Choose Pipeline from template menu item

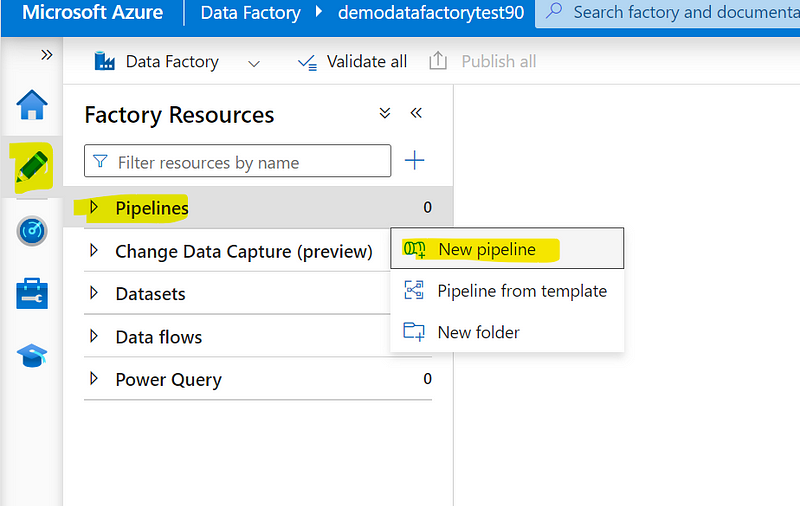[507, 291]
